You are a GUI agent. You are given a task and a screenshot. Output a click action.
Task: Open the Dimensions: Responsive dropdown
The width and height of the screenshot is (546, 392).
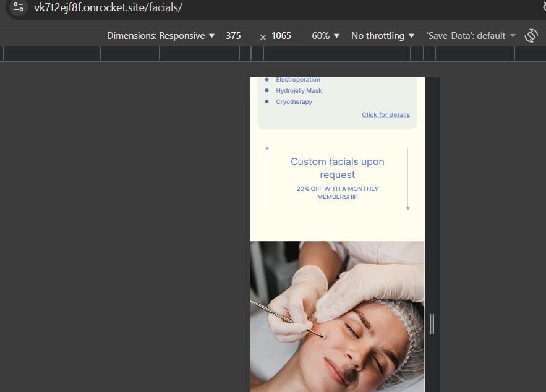coord(161,36)
